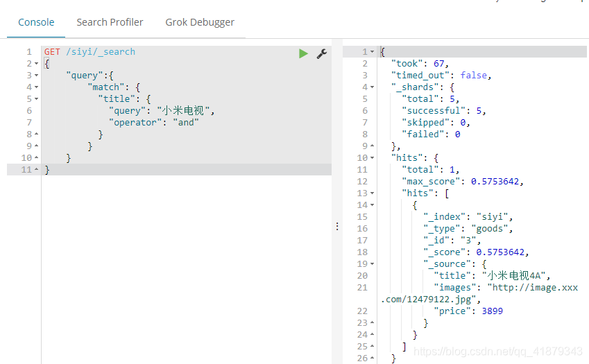This screenshot has height=364, width=589.
Task: Click "price": 3899 value
Action: pos(492,311)
